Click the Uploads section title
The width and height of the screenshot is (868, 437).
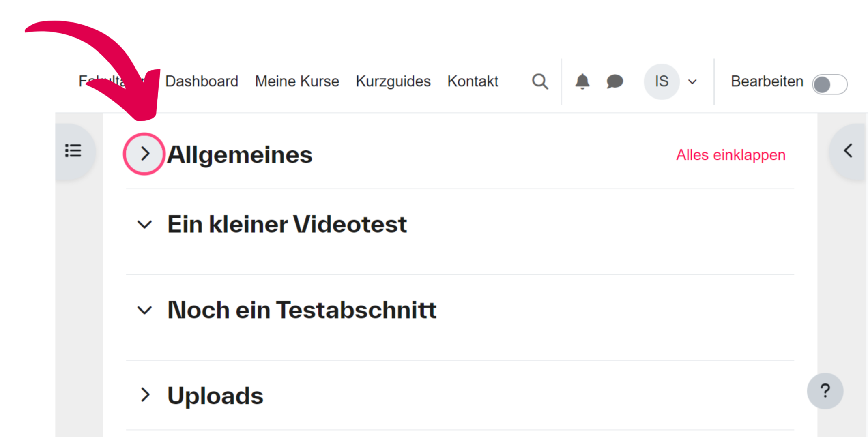pos(215,396)
